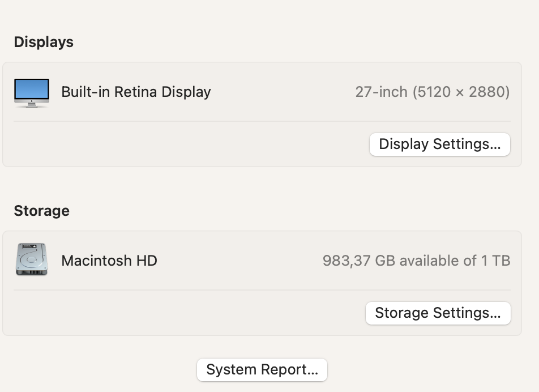The image size is (539, 392).
Task: Click the divider line in the Storage card
Action: pyautogui.click(x=262, y=290)
